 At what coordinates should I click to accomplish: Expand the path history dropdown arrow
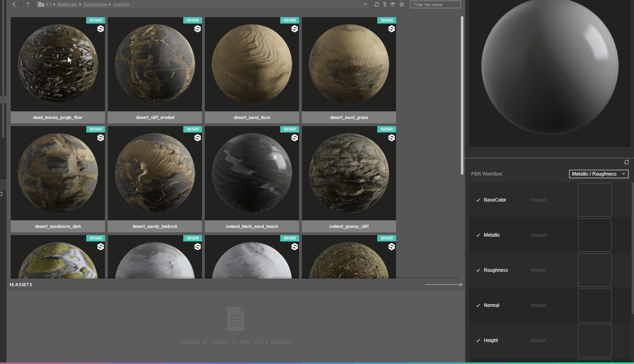pyautogui.click(x=365, y=4)
